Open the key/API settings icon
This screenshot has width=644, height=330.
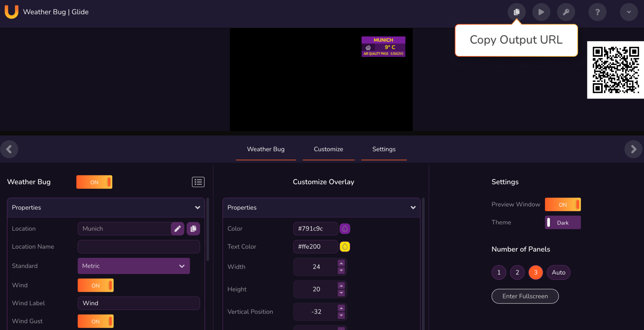[566, 12]
